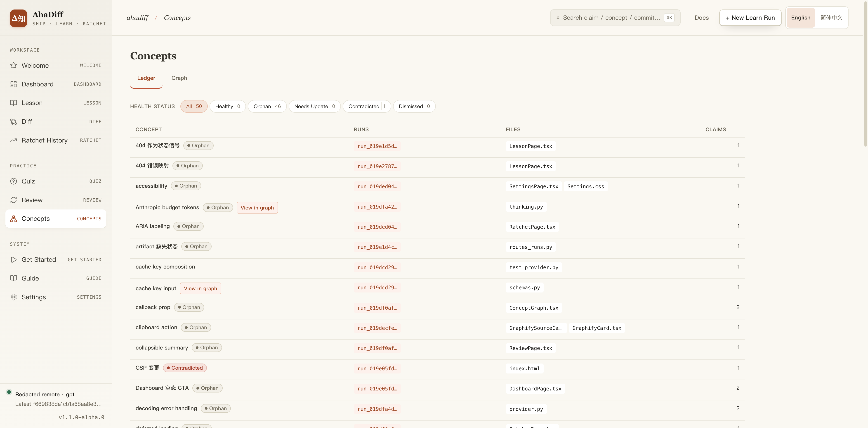The height and width of the screenshot is (428, 868).
Task: Open run_019decfe… run link
Action: coord(377,328)
